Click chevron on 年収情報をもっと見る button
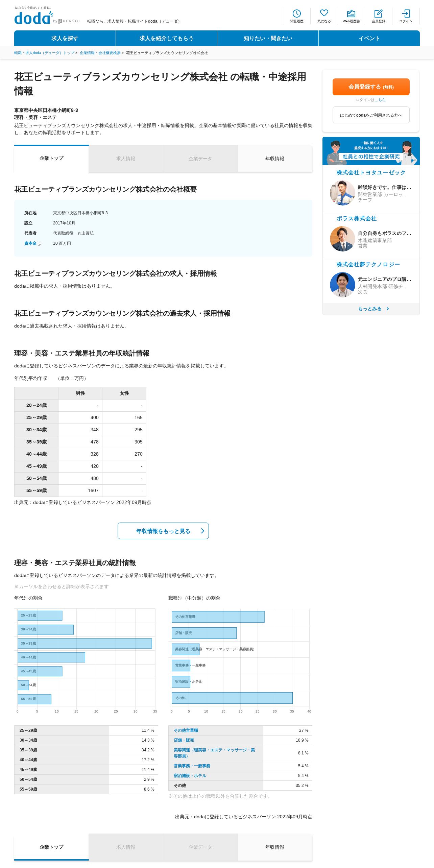The height and width of the screenshot is (868, 434). tap(202, 531)
